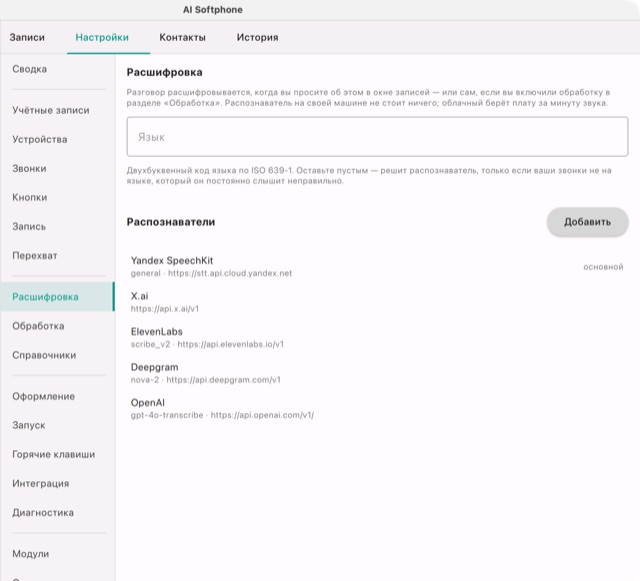This screenshot has width=640, height=581.
Task: Click the scribe_v2 elevenlabs URL text
Action: tap(207, 344)
